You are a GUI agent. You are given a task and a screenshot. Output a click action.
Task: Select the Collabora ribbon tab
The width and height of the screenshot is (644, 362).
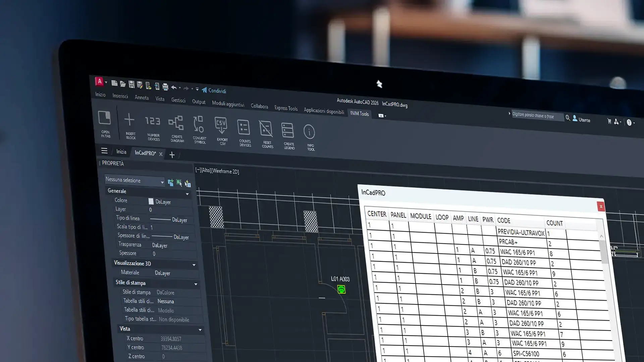point(259,106)
